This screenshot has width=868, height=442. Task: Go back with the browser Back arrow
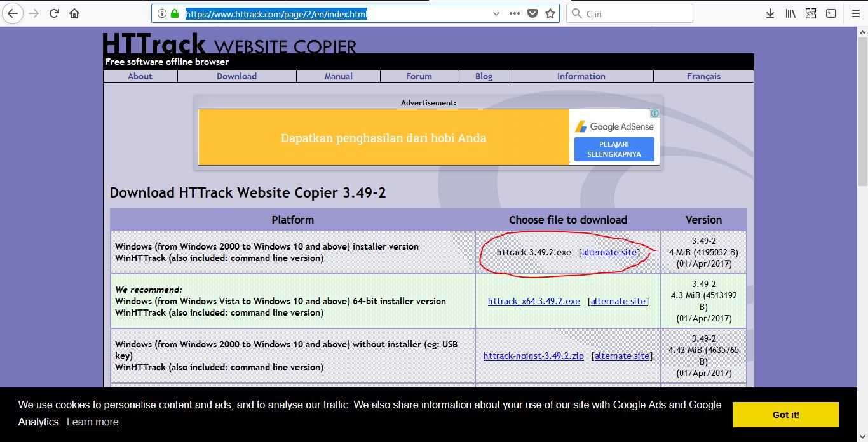point(13,13)
